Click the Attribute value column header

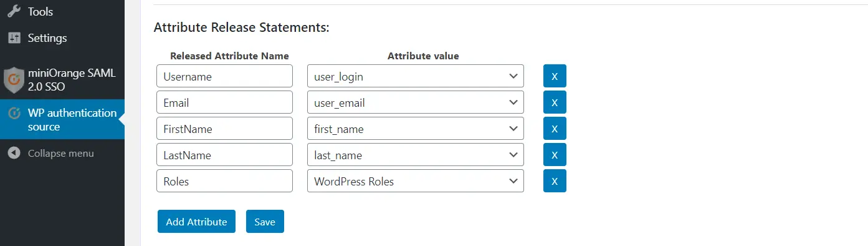[x=423, y=56]
